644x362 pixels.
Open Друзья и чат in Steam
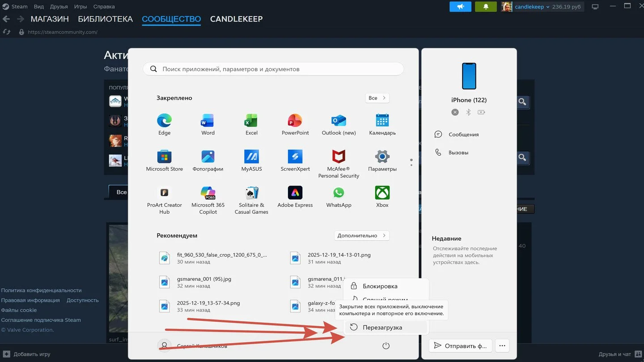tap(620, 354)
